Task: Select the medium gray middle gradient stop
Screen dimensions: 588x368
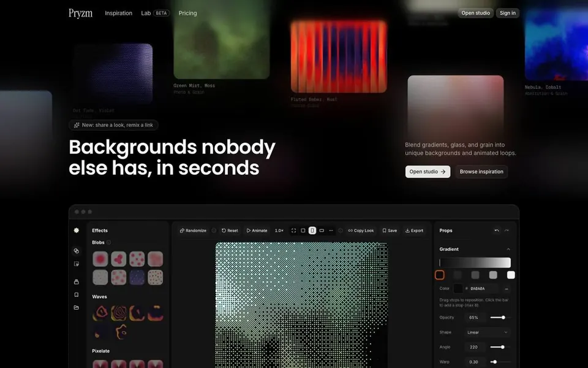Action: pos(475,275)
